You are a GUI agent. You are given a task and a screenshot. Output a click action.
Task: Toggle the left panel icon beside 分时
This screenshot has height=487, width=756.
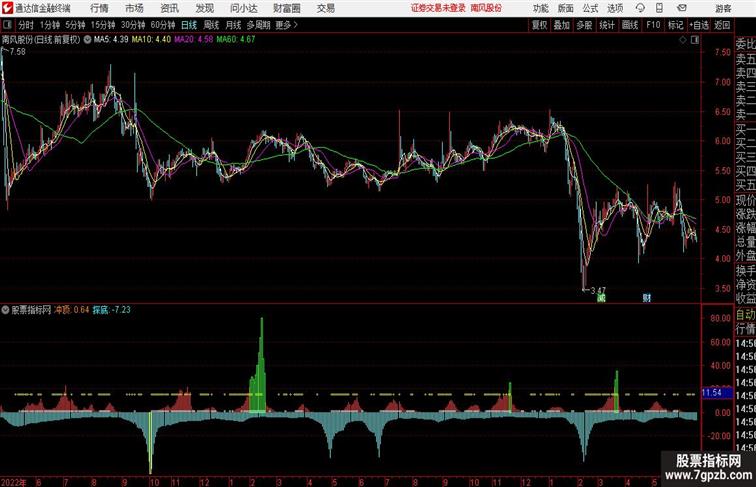[x=7, y=25]
